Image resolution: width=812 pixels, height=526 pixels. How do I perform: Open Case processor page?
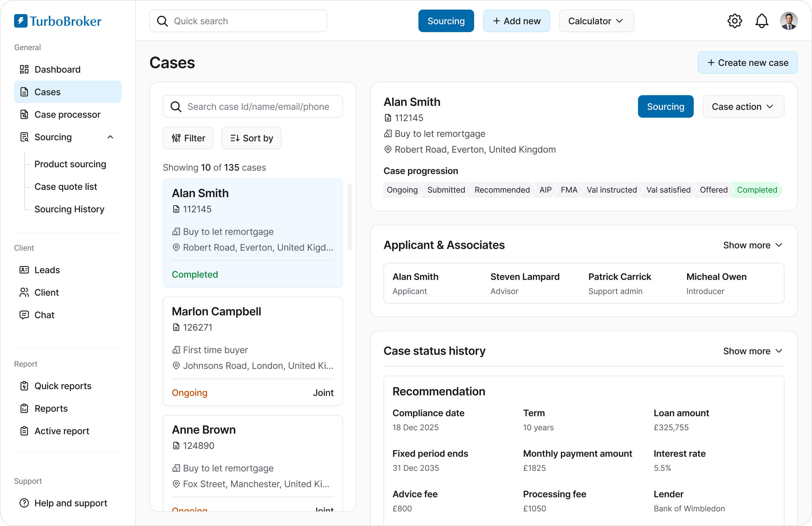(x=68, y=115)
